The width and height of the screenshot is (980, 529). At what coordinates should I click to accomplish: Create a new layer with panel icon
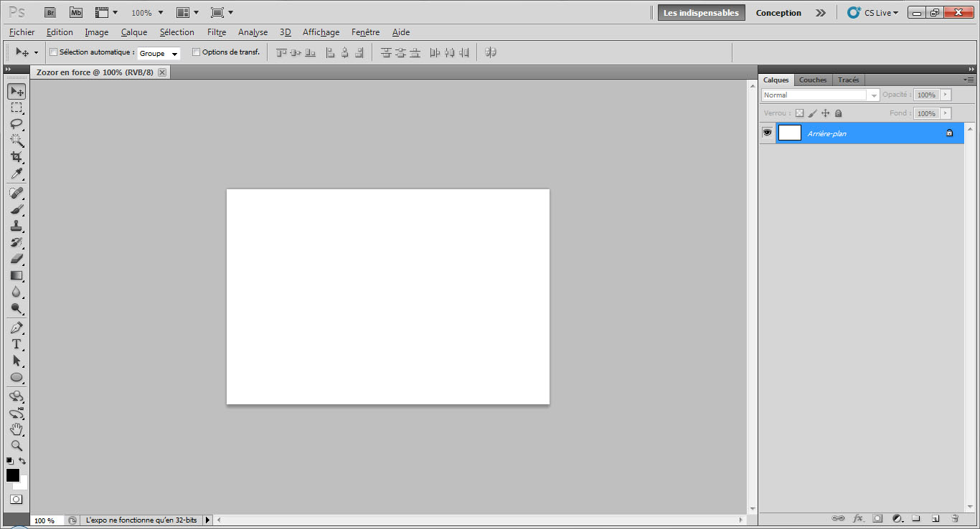click(x=936, y=518)
